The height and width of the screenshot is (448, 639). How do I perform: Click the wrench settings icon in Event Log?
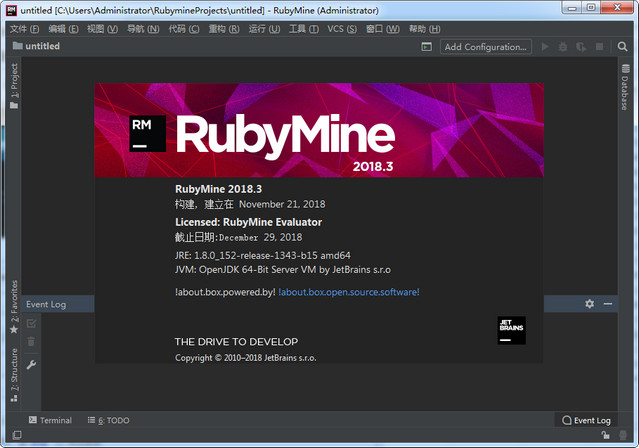point(31,365)
